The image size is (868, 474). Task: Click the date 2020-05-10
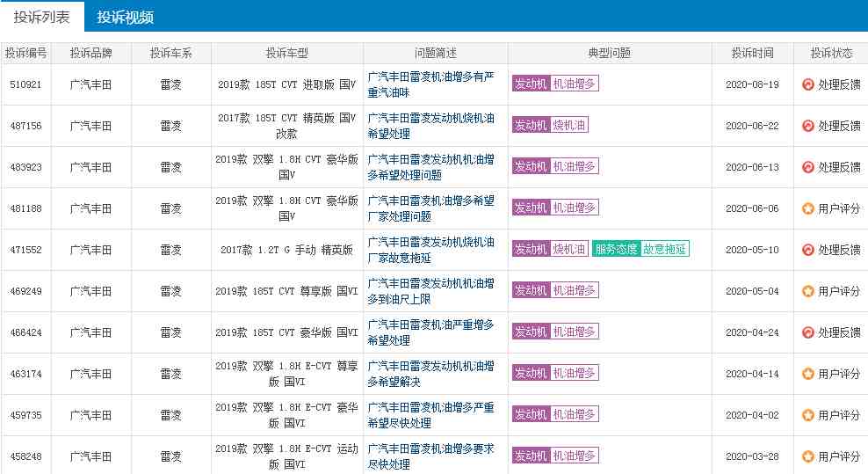[x=752, y=250]
